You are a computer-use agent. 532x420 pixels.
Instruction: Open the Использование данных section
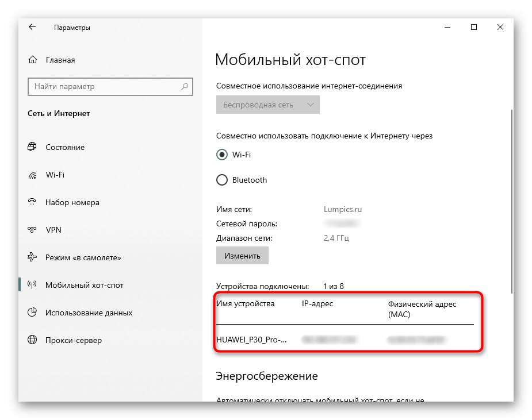point(89,313)
